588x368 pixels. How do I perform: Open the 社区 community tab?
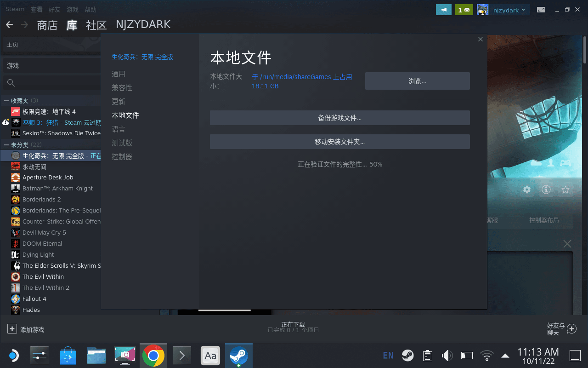tap(96, 25)
